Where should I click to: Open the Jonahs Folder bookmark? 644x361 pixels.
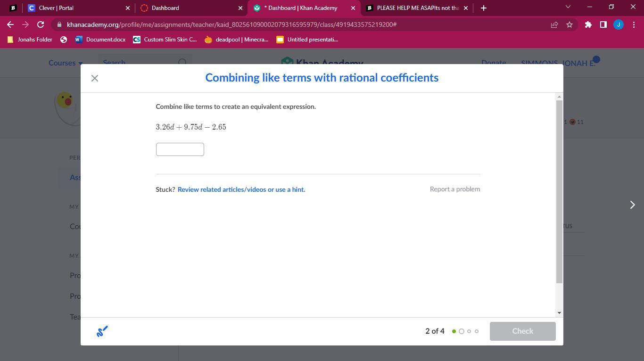(30, 40)
